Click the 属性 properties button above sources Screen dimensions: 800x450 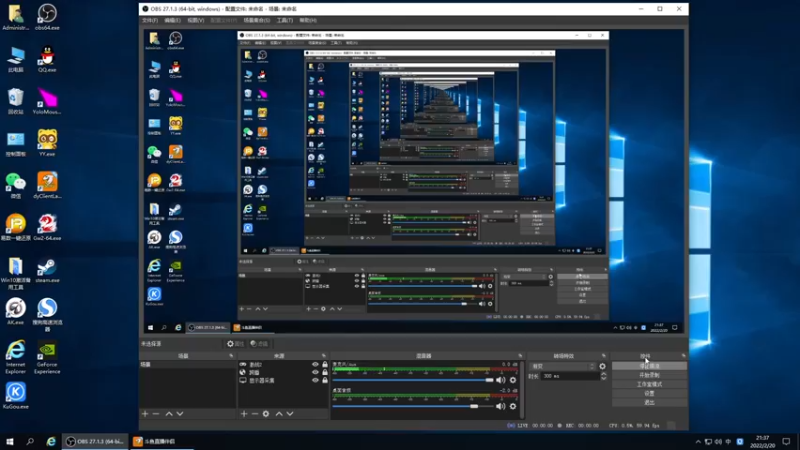[x=236, y=344]
